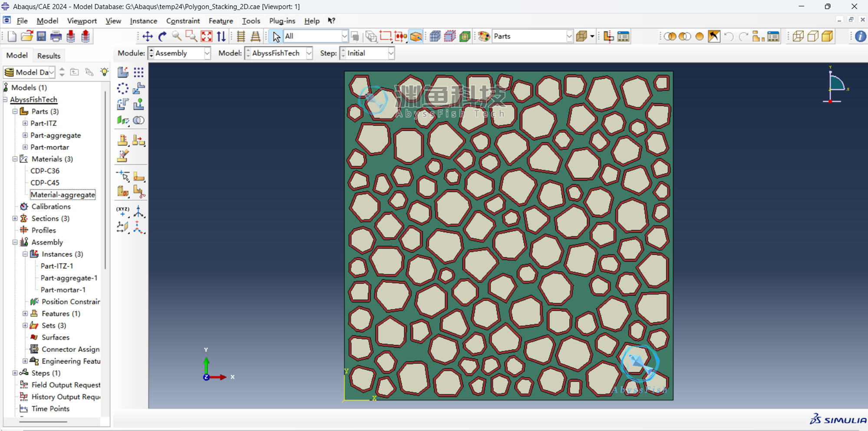Expand the Part-ITZ tree node
Image resolution: width=868 pixels, height=431 pixels.
pos(25,123)
